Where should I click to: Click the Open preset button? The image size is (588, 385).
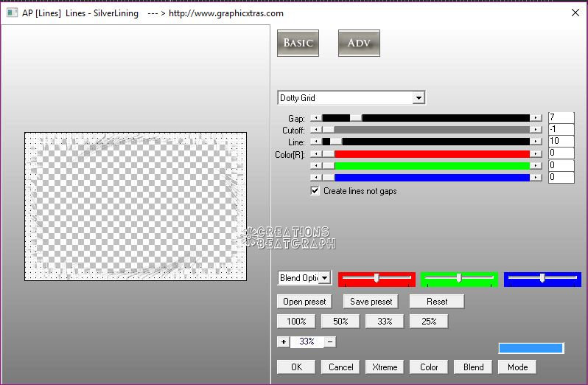[x=304, y=302]
